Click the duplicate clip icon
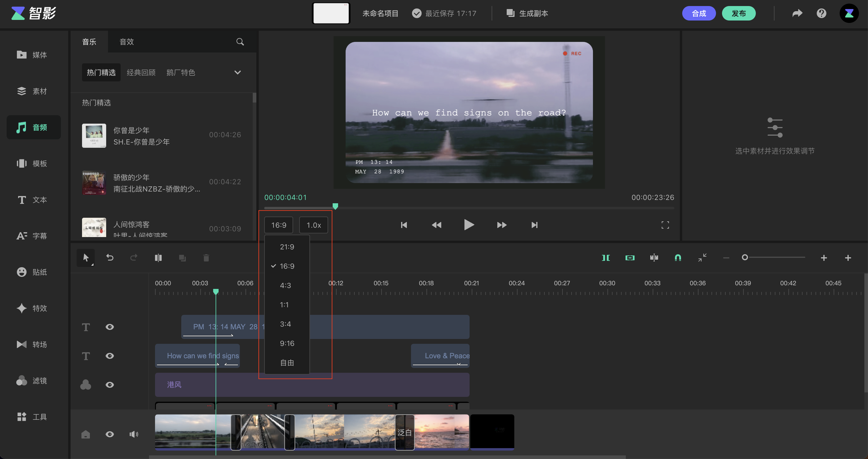This screenshot has height=459, width=868. 182,258
